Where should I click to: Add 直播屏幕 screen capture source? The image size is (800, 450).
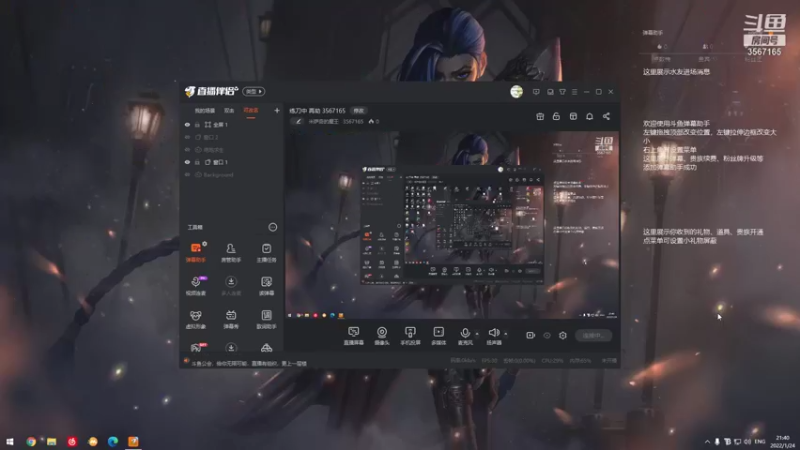coord(353,336)
